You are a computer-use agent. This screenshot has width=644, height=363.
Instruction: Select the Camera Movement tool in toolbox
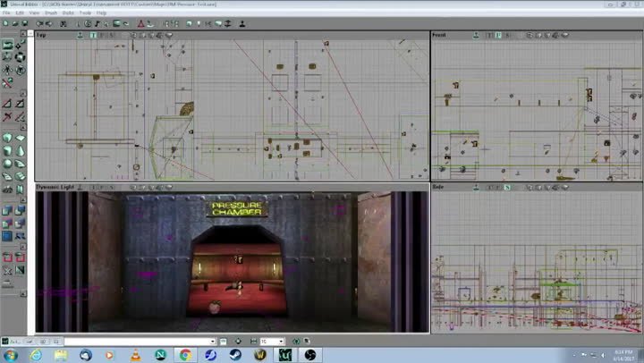pyautogui.click(x=7, y=44)
